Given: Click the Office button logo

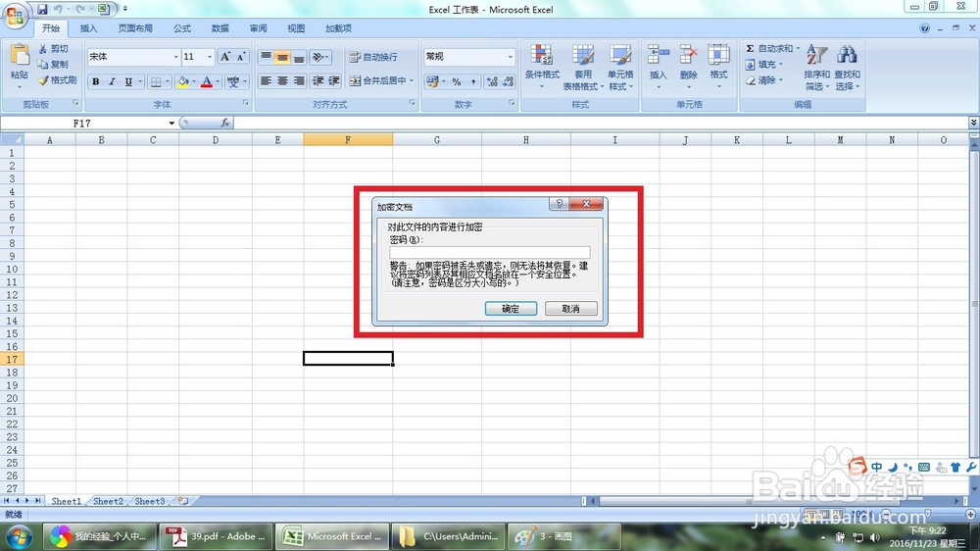Looking at the screenshot, I should click(15, 15).
